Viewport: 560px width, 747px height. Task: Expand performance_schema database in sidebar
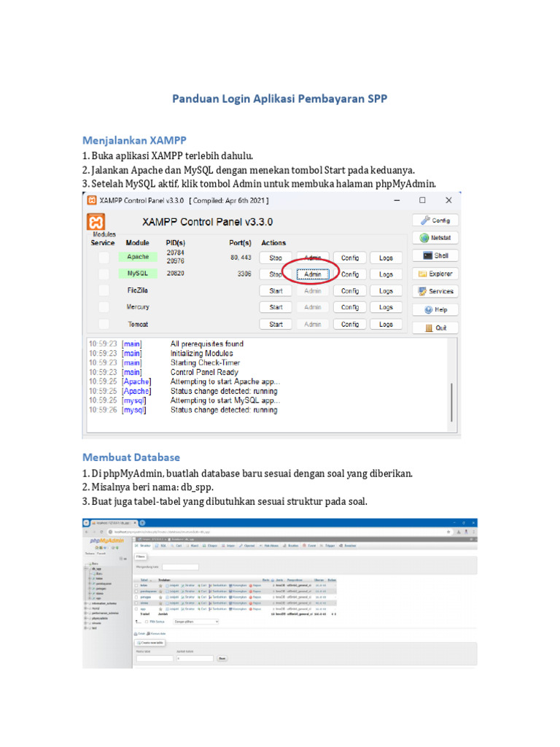(x=85, y=613)
